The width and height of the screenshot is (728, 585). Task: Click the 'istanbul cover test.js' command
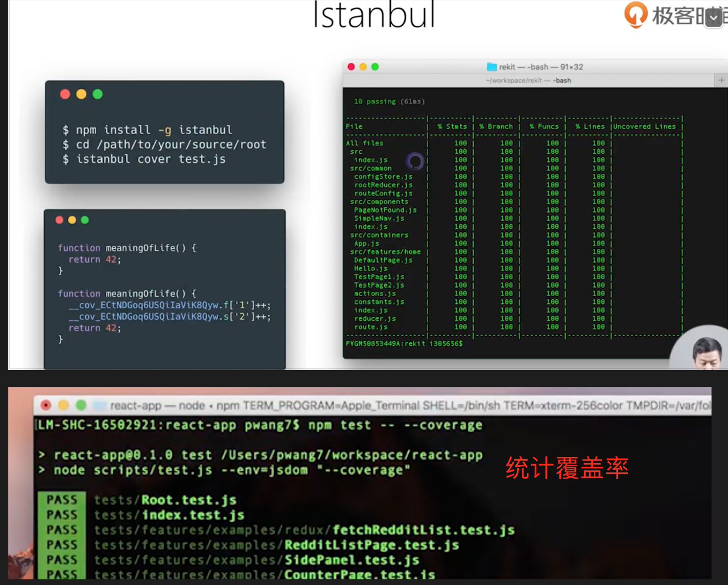[144, 159]
